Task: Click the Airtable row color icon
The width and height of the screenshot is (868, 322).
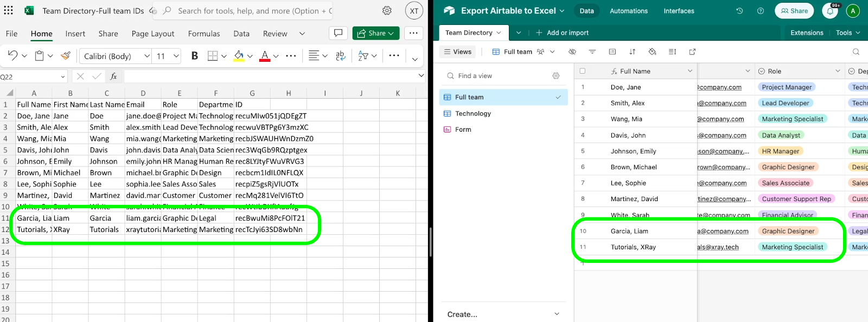Action: 652,51
